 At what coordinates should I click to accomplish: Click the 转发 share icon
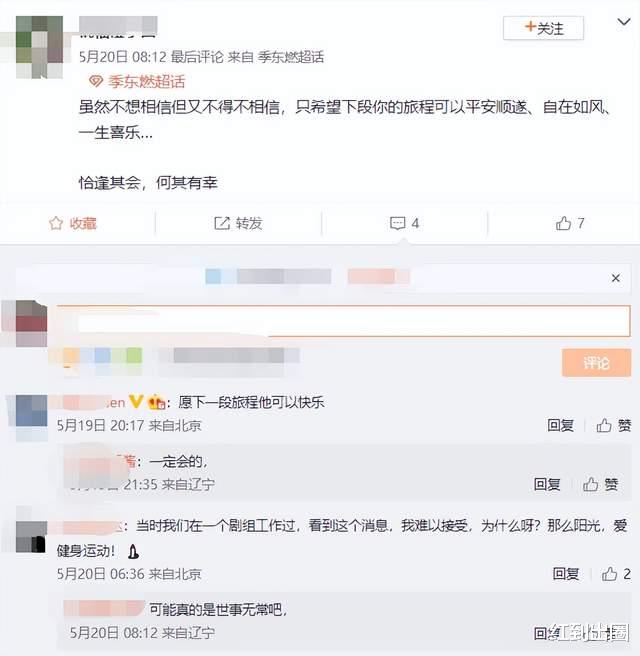[222, 223]
